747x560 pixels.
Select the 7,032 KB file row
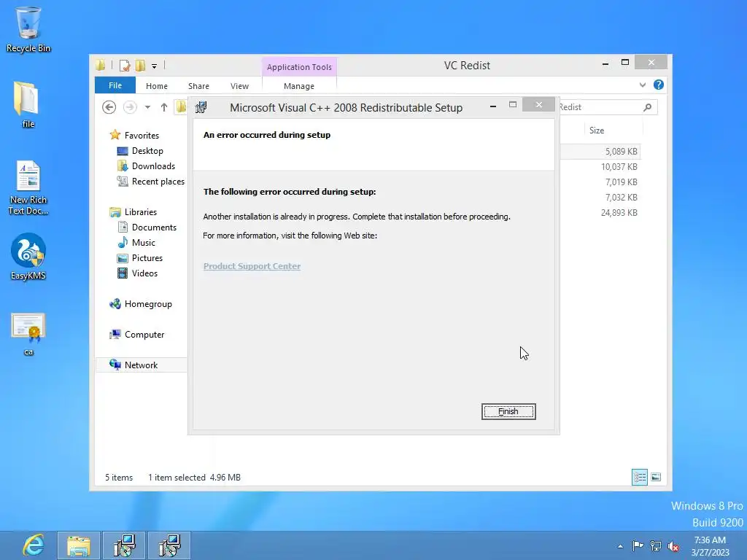[600, 197]
